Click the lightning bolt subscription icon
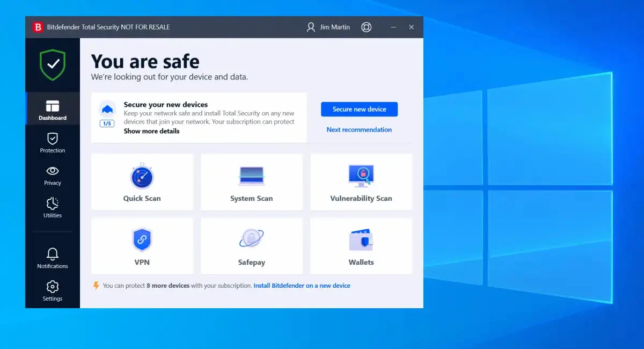This screenshot has height=349, width=644. pyautogui.click(x=96, y=286)
